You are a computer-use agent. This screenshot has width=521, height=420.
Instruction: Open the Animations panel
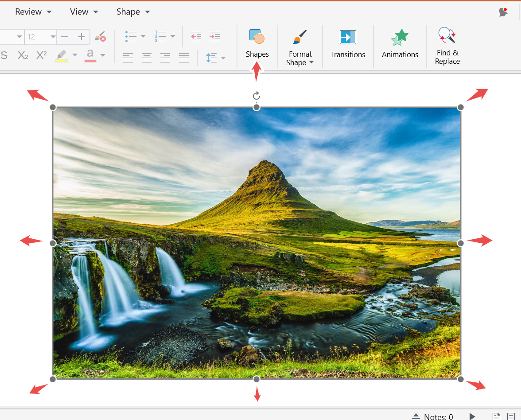coord(400,44)
